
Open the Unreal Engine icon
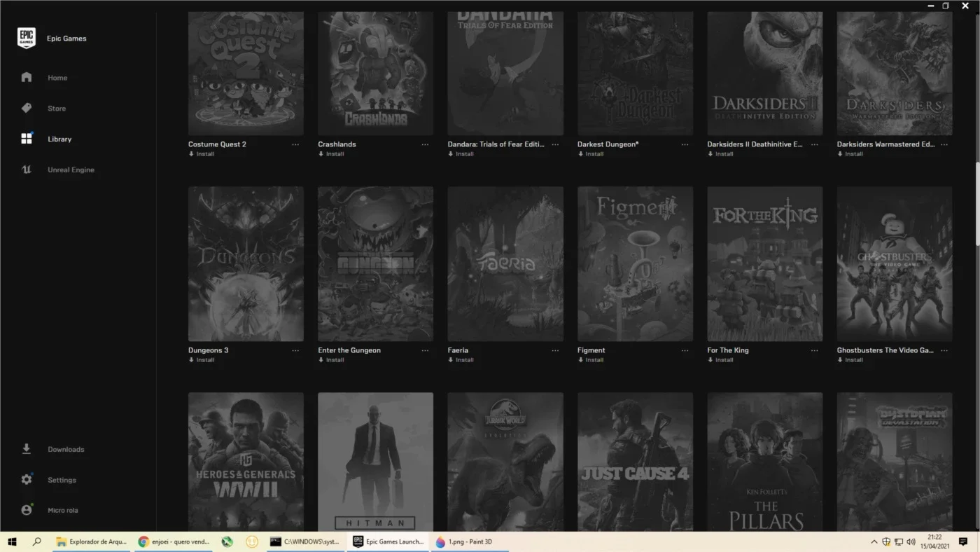27,170
